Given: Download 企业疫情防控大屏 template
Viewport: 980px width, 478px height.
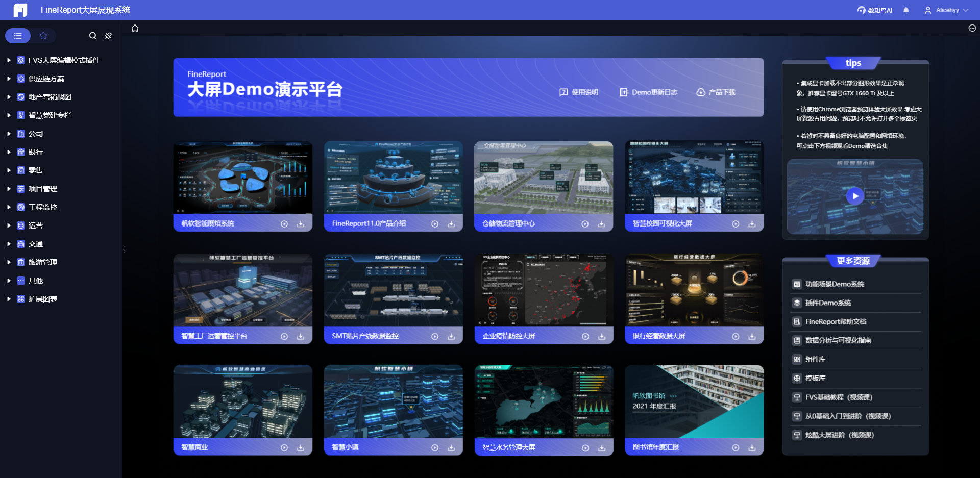Looking at the screenshot, I should pos(602,337).
